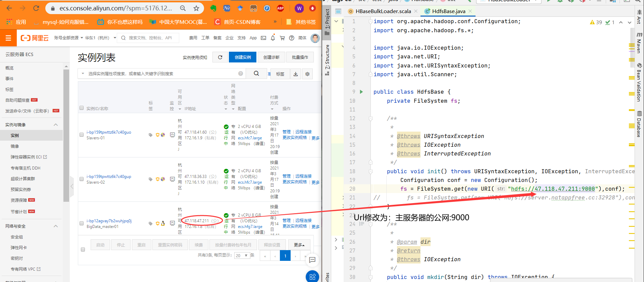Viewport: 644px width, 282px height.
Task: Open monitoring icon for Slavers-01
Action: click(x=172, y=135)
